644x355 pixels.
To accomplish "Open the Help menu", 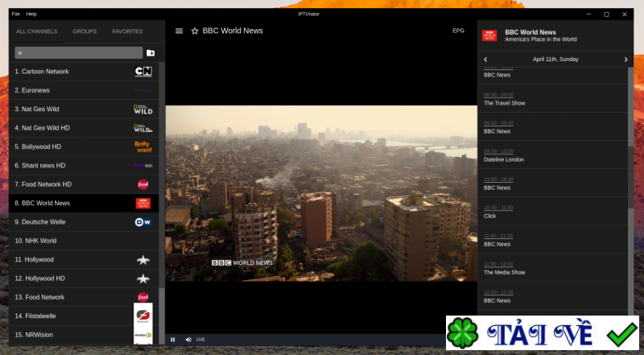I will 31,14.
